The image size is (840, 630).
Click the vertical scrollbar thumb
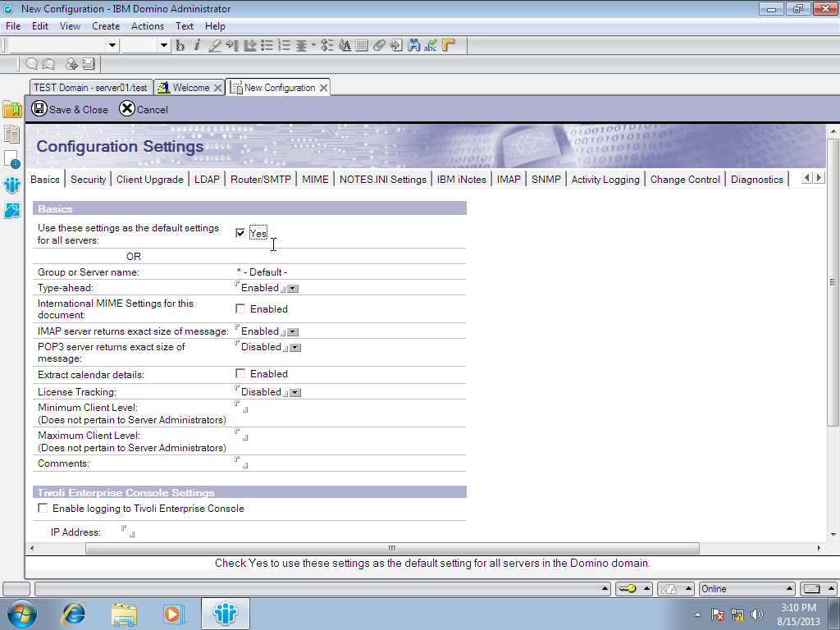point(833,281)
